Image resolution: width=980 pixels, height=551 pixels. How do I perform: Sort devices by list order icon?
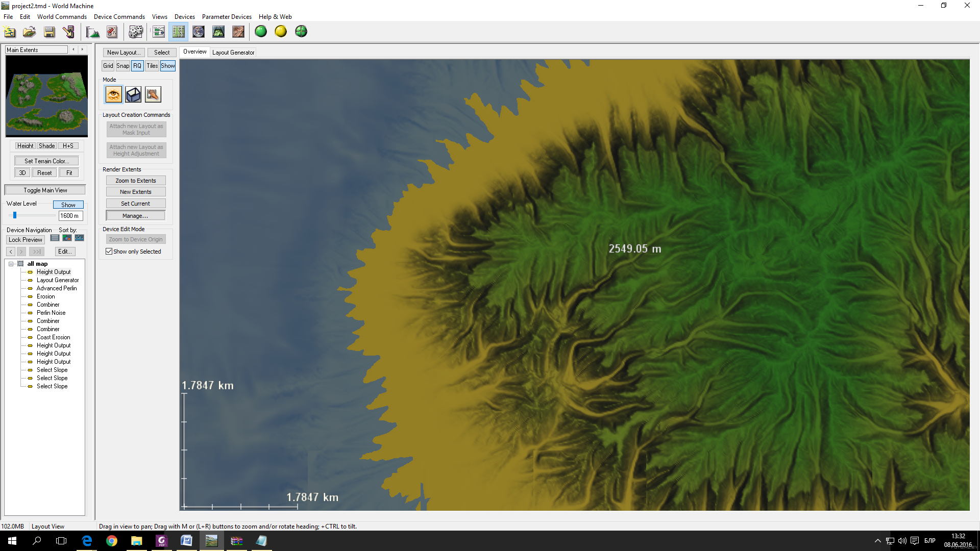click(55, 238)
